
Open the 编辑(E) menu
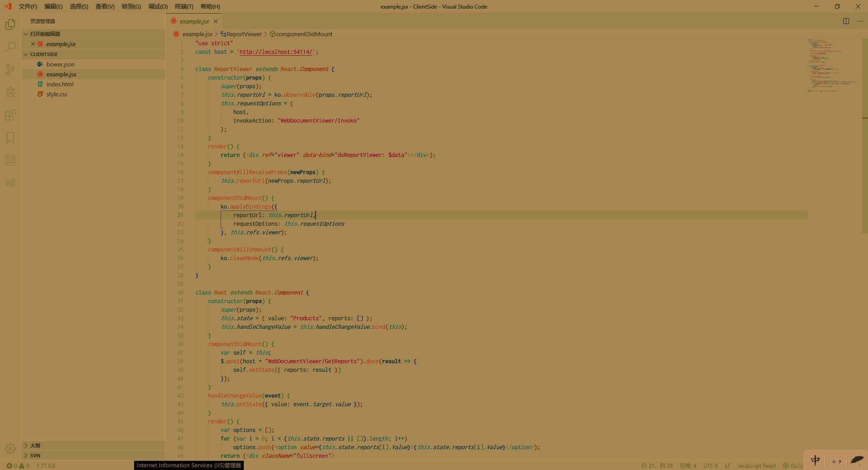pos(53,6)
